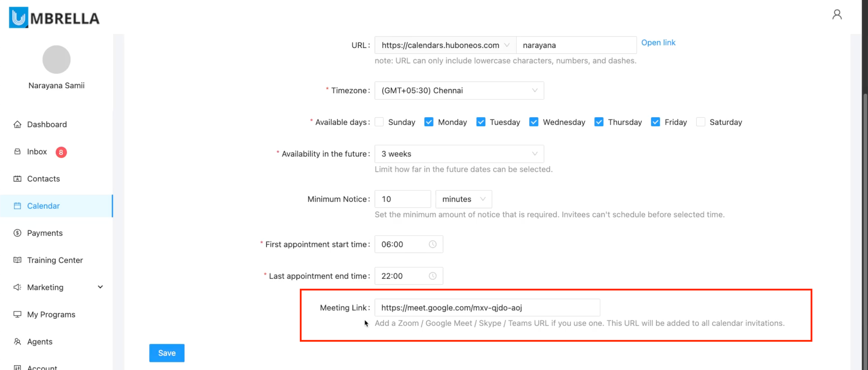This screenshot has width=868, height=370.
Task: Enable the Saturday checkbox
Action: [700, 122]
